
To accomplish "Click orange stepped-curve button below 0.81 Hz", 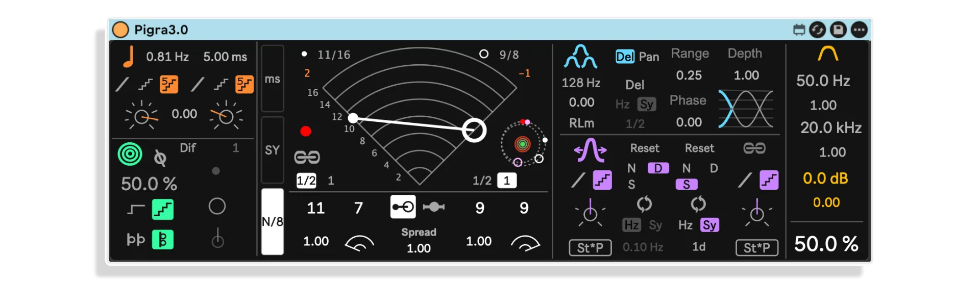I will point(169,84).
